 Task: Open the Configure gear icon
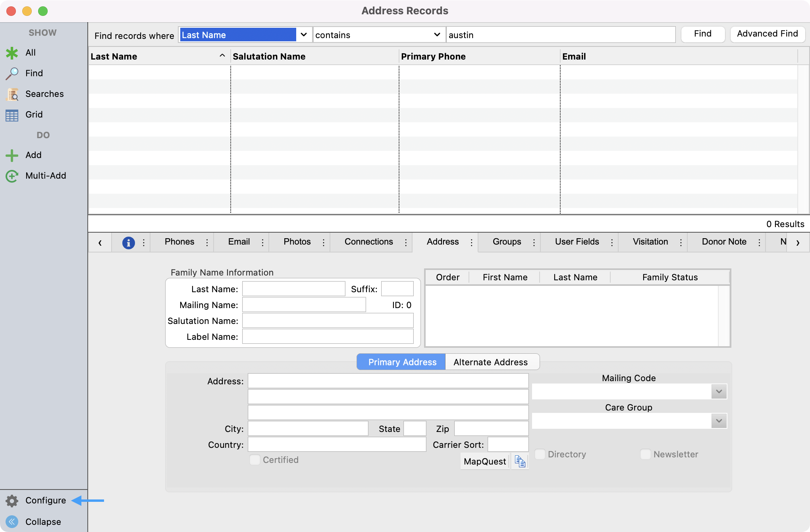pos(12,501)
